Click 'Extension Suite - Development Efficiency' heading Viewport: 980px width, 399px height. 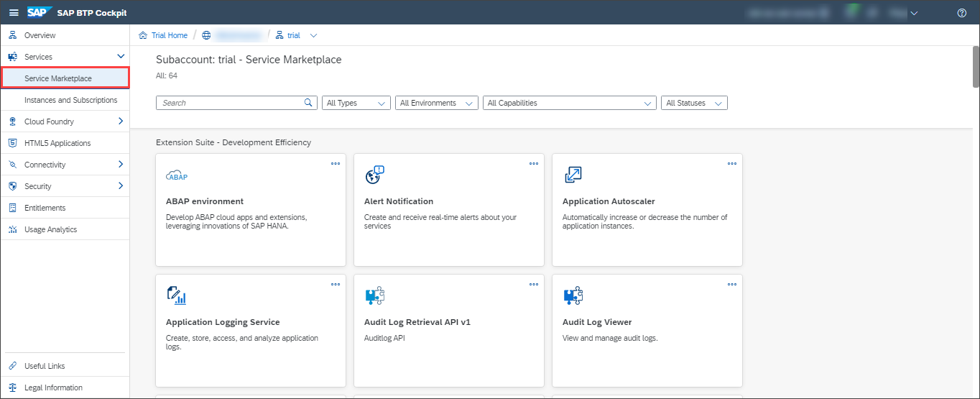point(234,142)
